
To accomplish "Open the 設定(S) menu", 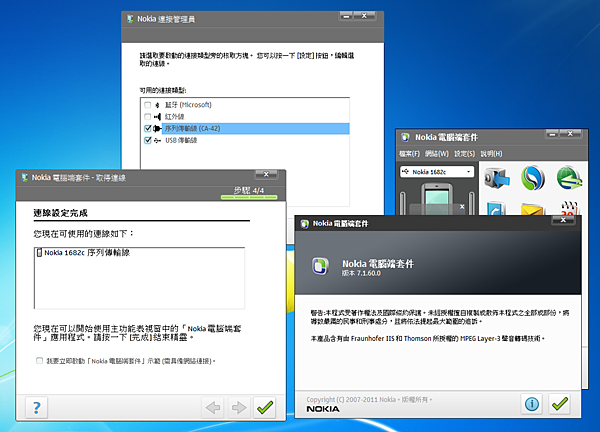I will click(465, 153).
